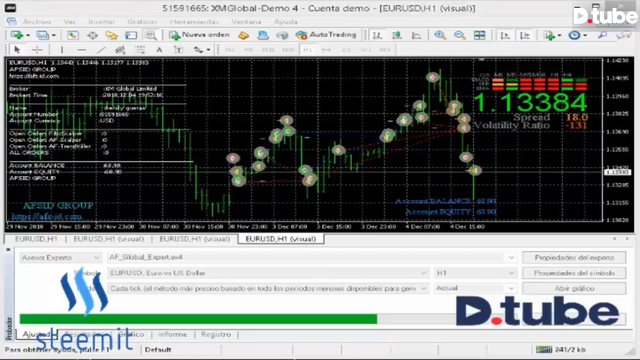Click the tile windows grid icon

pos(480,35)
